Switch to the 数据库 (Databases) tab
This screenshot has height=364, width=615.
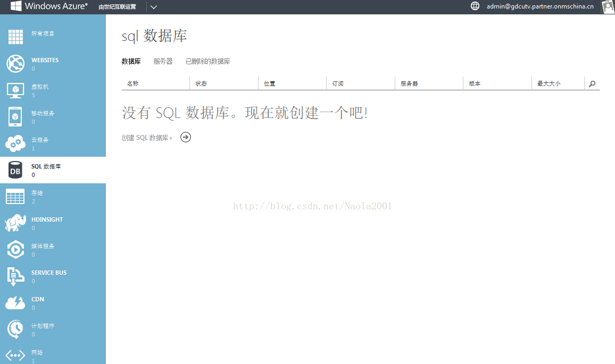(131, 61)
